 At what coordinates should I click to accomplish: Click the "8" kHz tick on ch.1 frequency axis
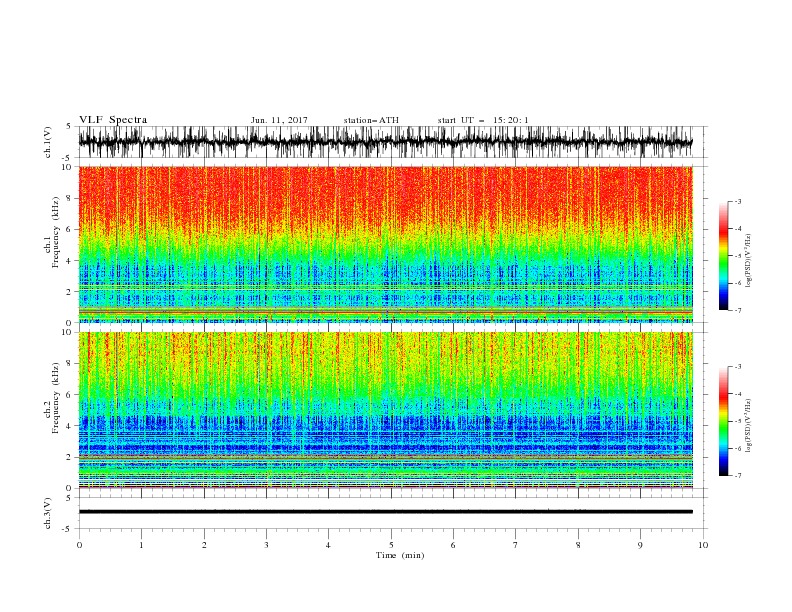(x=69, y=198)
